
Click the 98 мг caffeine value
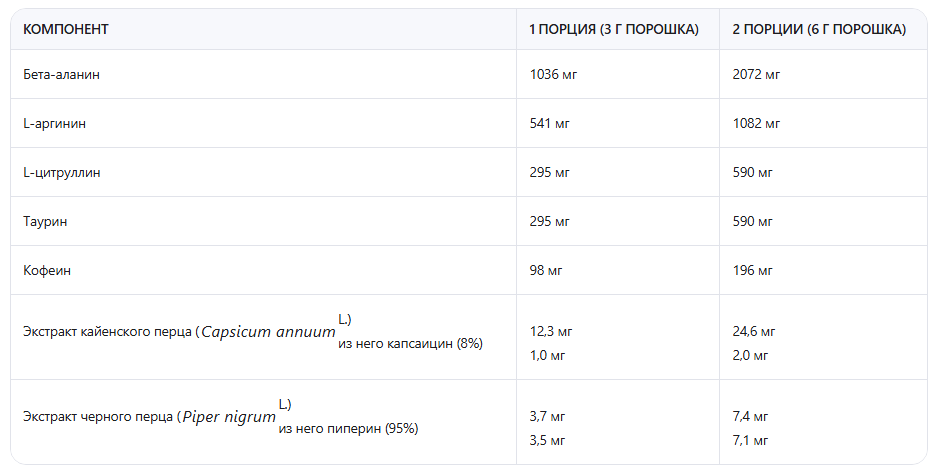pyautogui.click(x=546, y=270)
